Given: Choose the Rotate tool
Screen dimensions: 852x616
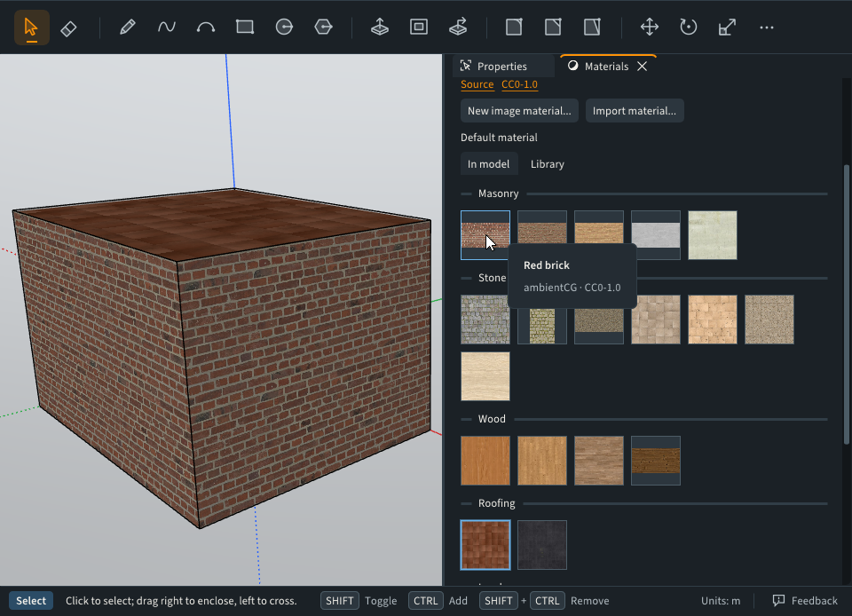Looking at the screenshot, I should [x=689, y=28].
